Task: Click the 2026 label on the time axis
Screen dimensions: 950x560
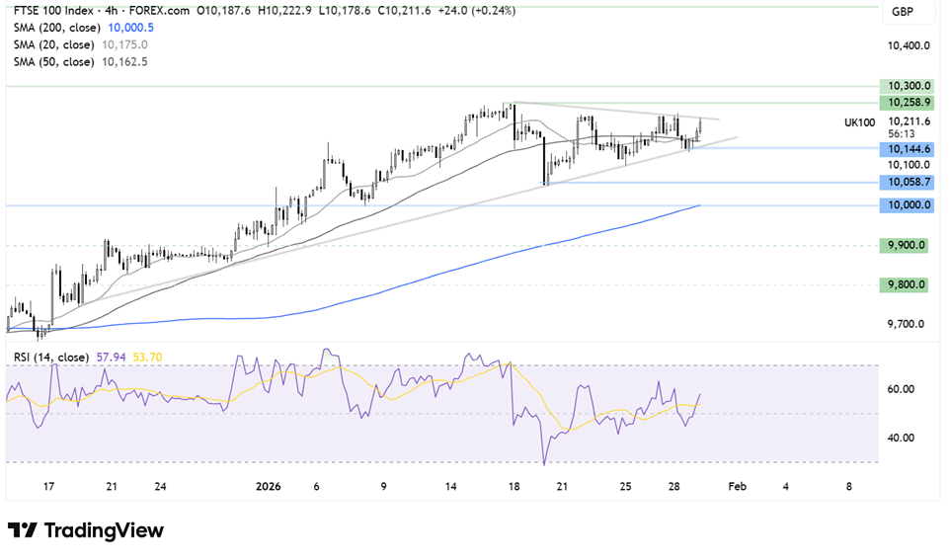Action: 269,487
